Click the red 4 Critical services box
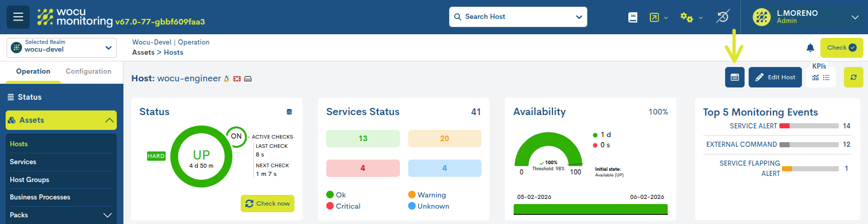Image resolution: width=868 pixels, height=224 pixels. 363,168
